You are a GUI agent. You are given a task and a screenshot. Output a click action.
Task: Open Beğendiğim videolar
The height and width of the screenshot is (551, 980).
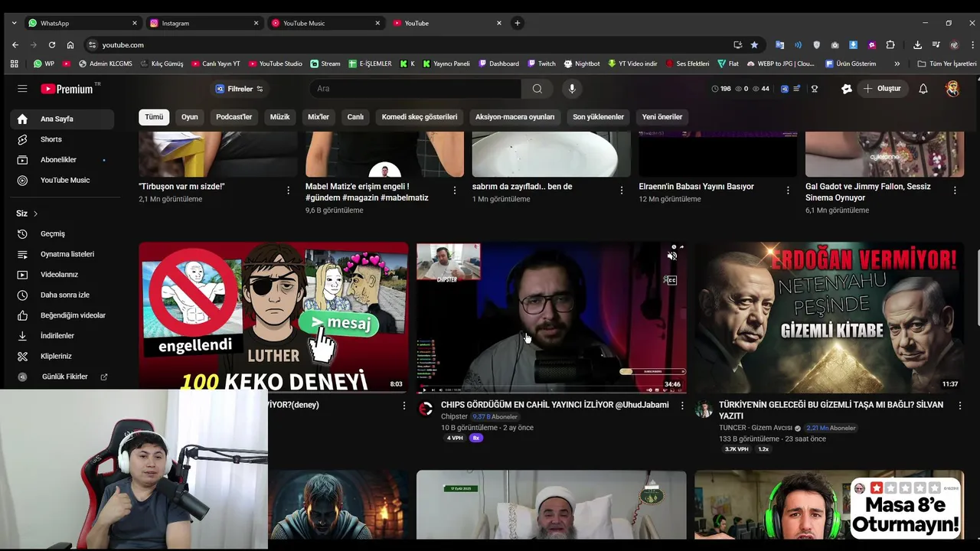(62, 315)
